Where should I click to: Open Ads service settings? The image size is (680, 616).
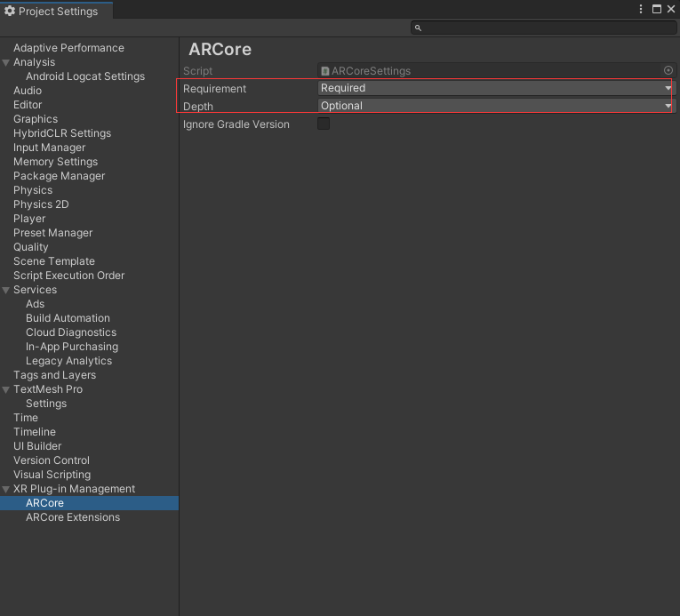35,304
